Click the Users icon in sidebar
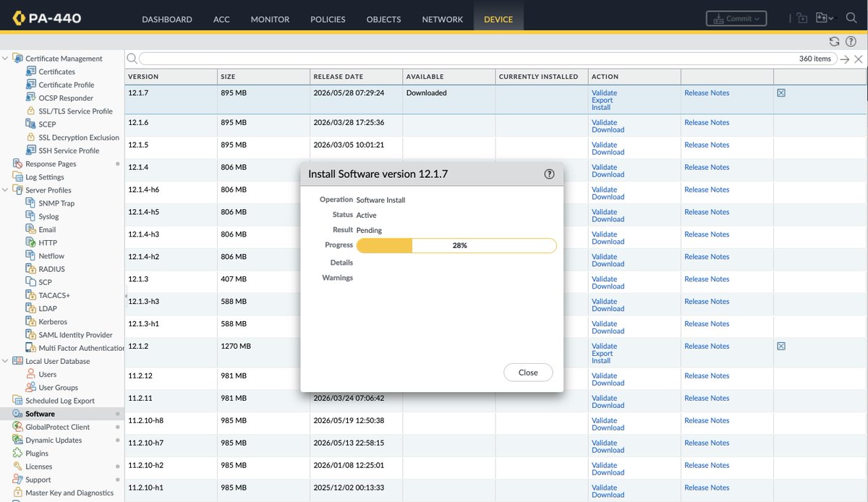Viewport: 868px width, 502px height. [31, 374]
